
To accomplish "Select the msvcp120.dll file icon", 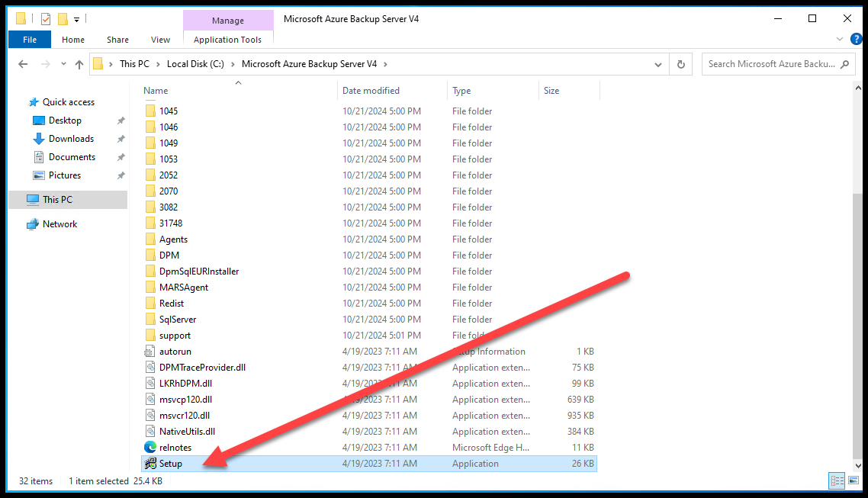I will click(x=150, y=400).
